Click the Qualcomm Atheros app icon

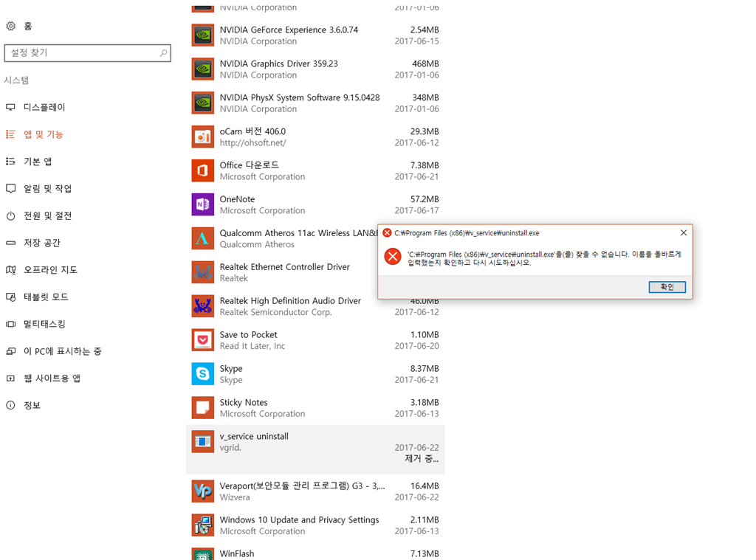pyautogui.click(x=202, y=238)
